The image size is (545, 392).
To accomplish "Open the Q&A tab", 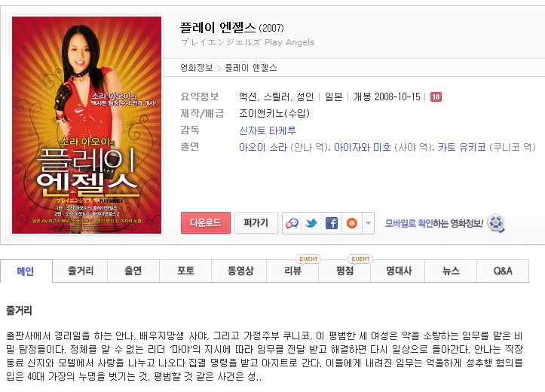I will point(503,271).
